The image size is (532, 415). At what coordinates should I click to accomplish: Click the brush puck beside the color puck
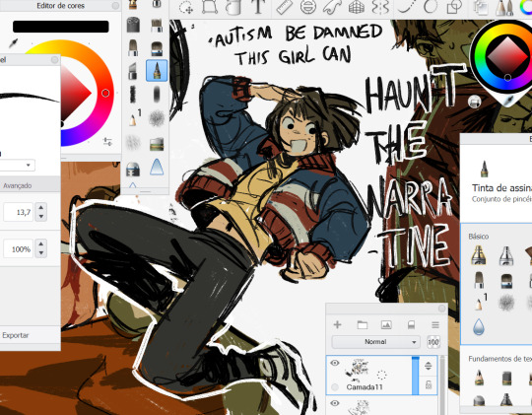[474, 102]
